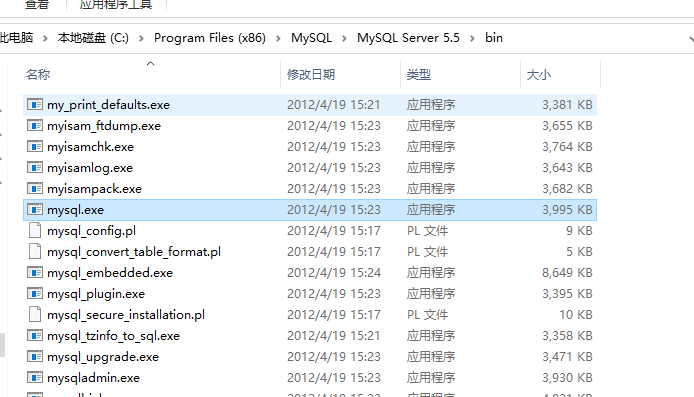
Task: Click the mysql_plugin.exe application icon
Action: tap(35, 293)
